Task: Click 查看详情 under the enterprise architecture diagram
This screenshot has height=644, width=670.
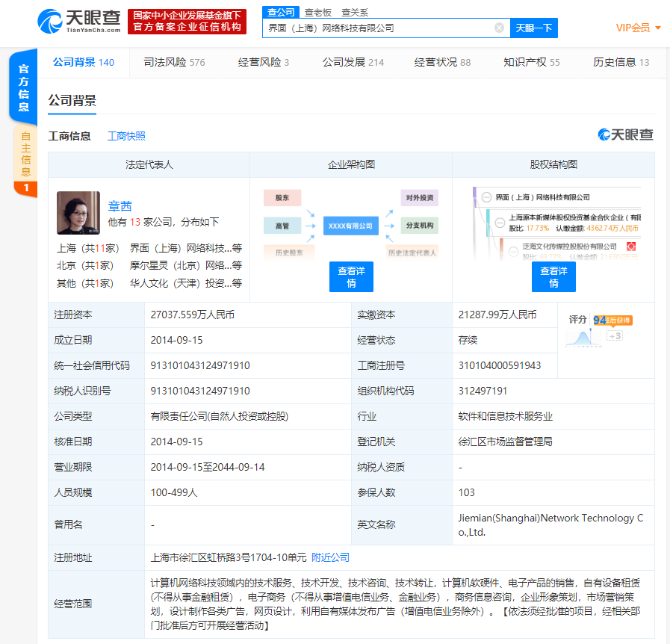Action: pyautogui.click(x=351, y=276)
